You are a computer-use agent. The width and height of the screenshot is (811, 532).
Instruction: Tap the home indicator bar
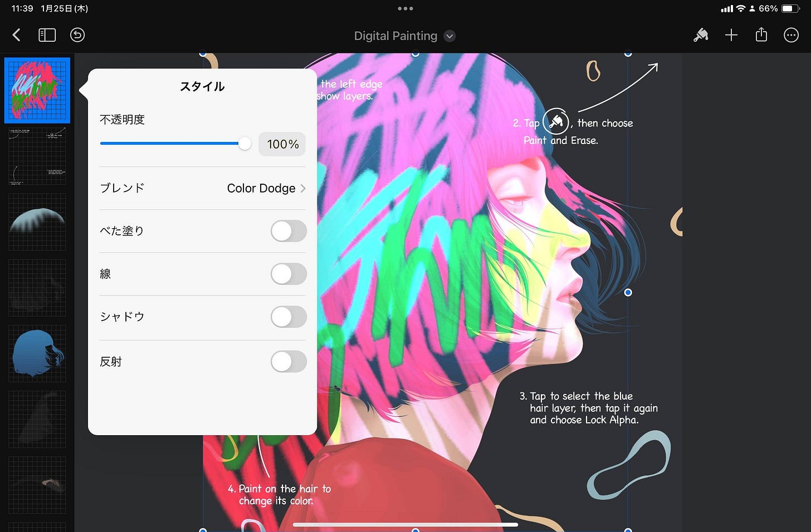tap(405, 524)
